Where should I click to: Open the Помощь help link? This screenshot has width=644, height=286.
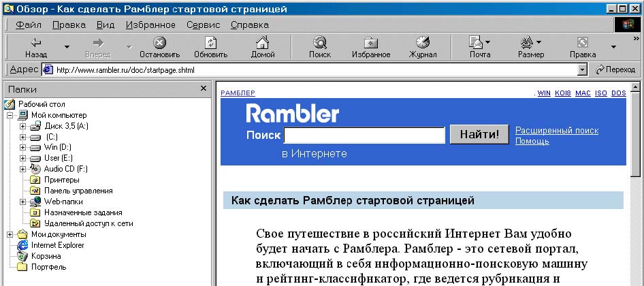click(532, 142)
